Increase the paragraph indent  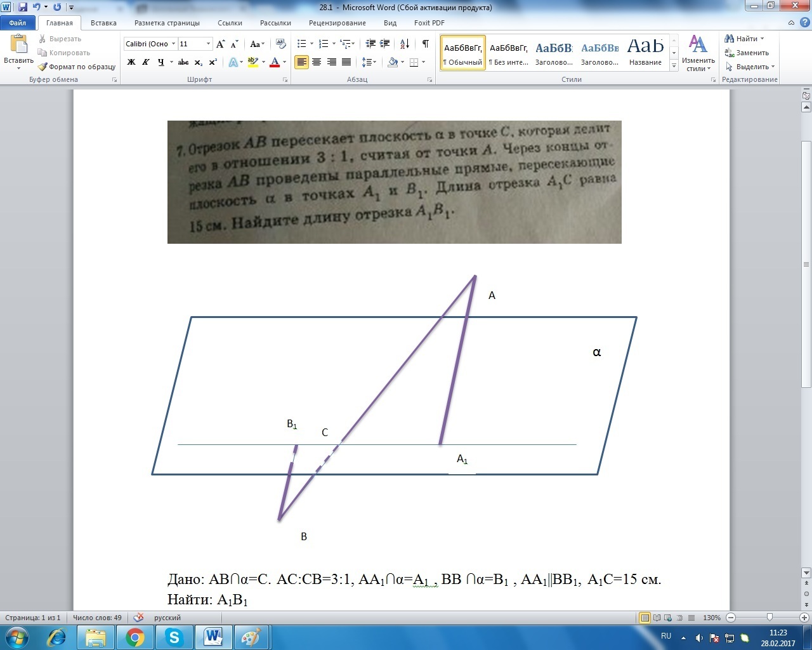click(x=385, y=44)
